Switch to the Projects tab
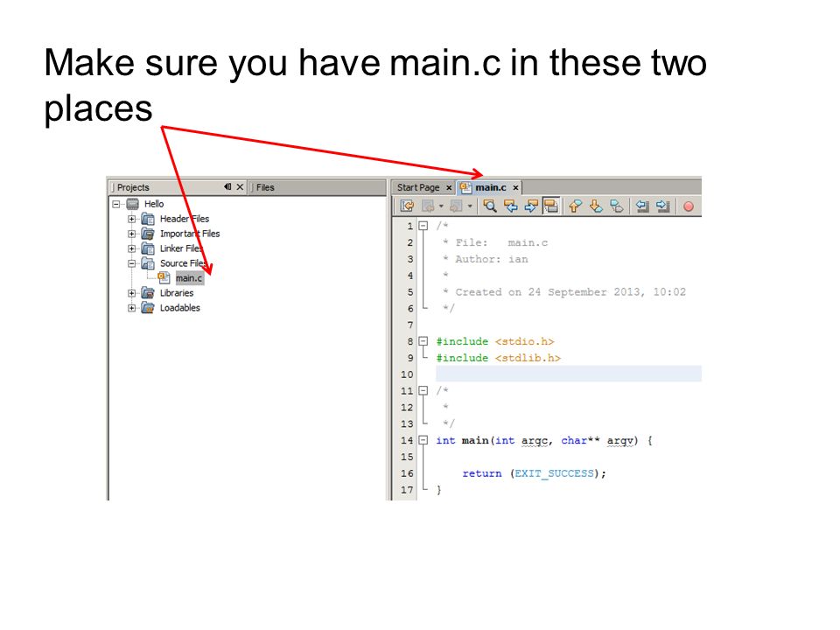 [x=133, y=187]
